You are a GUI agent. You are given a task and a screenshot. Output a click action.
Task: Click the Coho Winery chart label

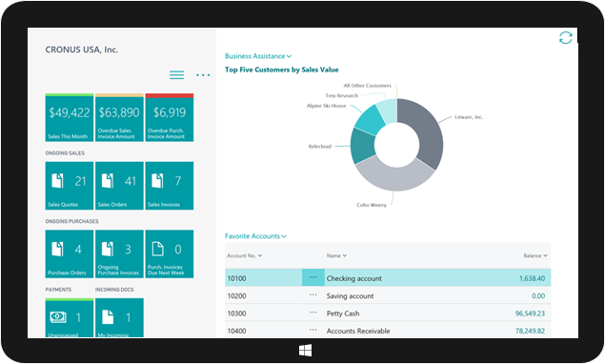click(372, 205)
